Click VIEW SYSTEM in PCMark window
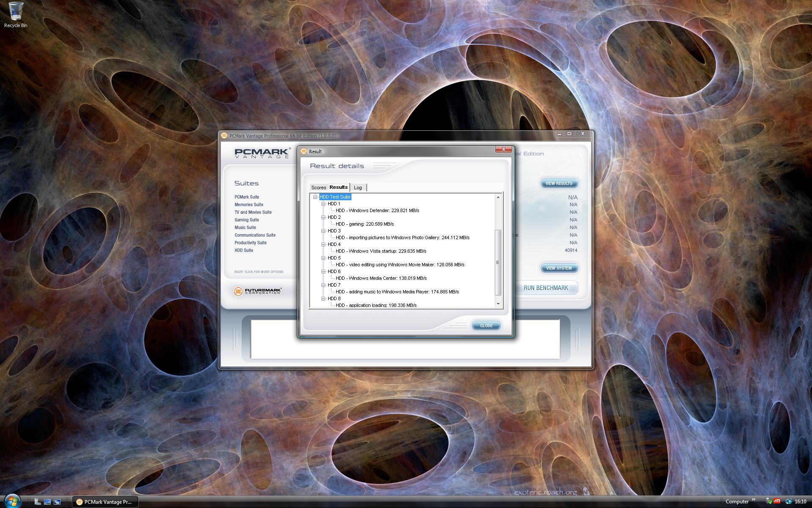812x508 pixels. [x=559, y=268]
